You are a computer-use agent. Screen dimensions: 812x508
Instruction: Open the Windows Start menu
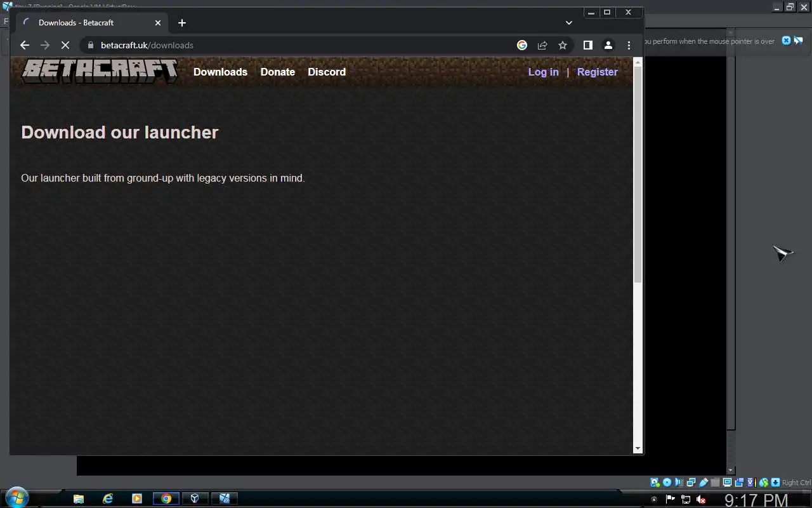click(16, 498)
